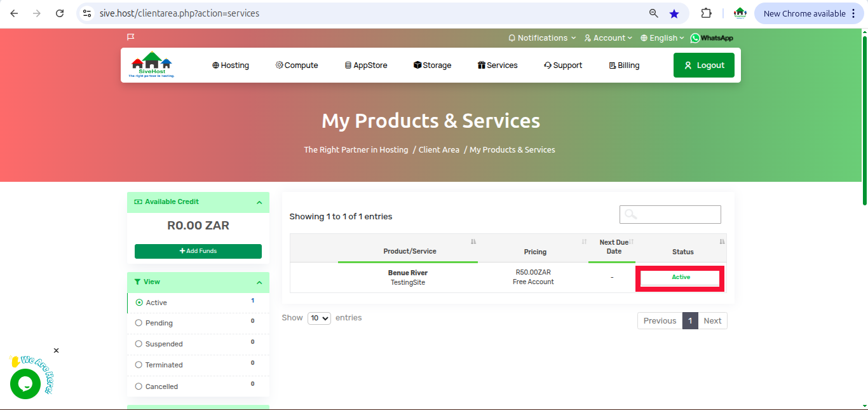Viewport: 868px width, 410px height.
Task: Select the Suspended view filter
Action: tap(198, 344)
